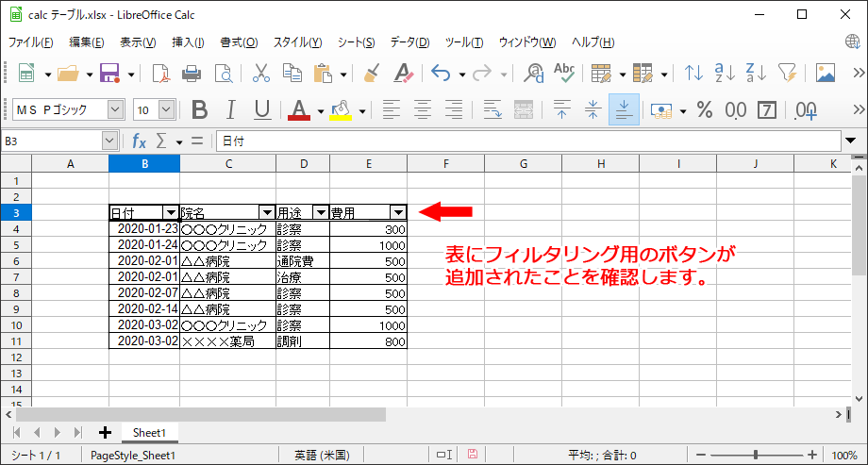Click the Copy icon
Screen dimensions: 868x465
292,73
